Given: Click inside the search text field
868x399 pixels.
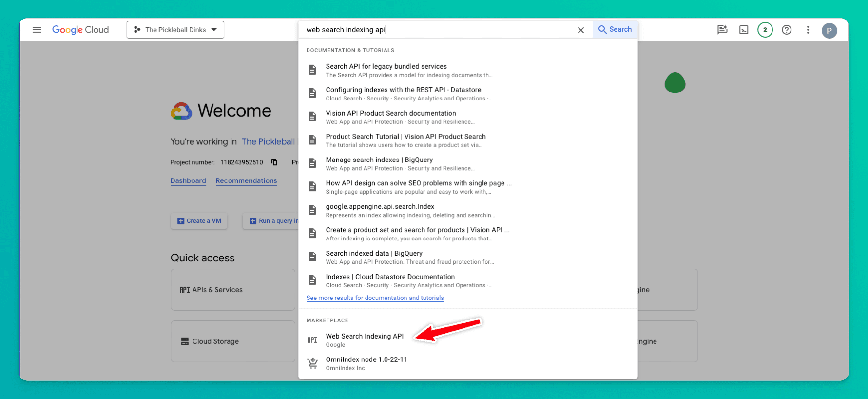Looking at the screenshot, I should 439,30.
